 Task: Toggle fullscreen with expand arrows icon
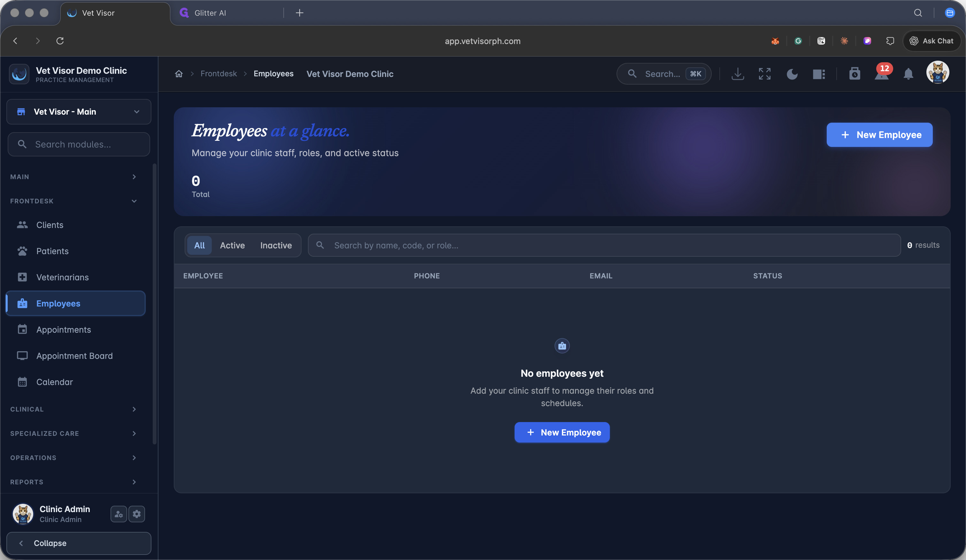point(764,73)
